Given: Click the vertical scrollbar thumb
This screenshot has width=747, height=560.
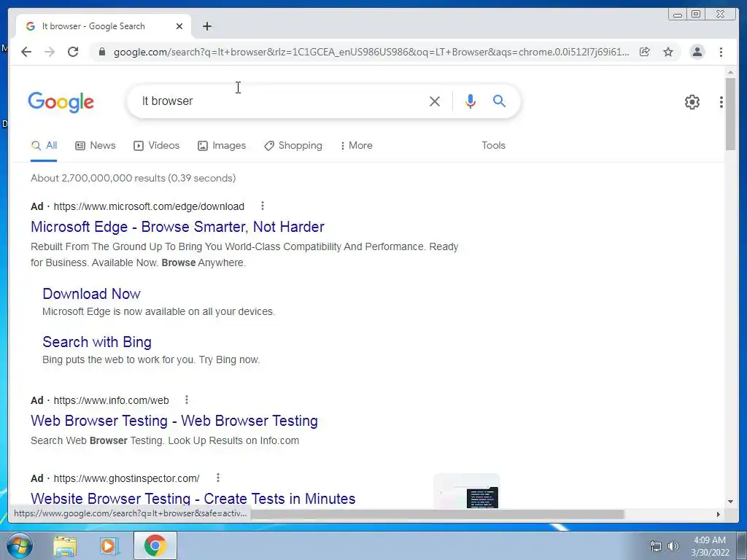Looking at the screenshot, I should [x=730, y=114].
